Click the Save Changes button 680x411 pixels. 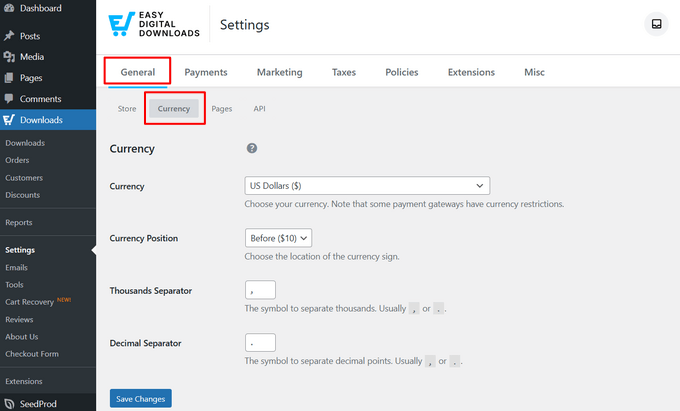click(140, 399)
